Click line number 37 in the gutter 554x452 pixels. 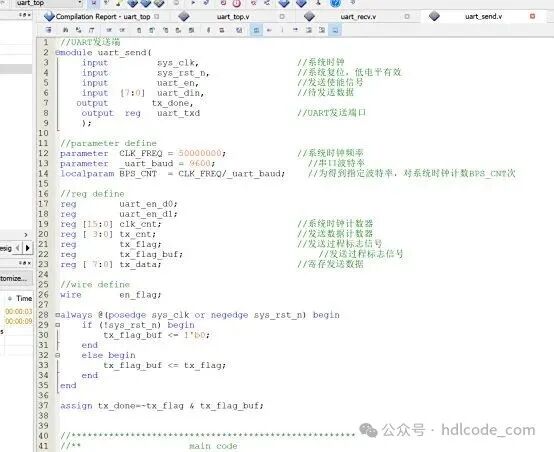(43, 405)
